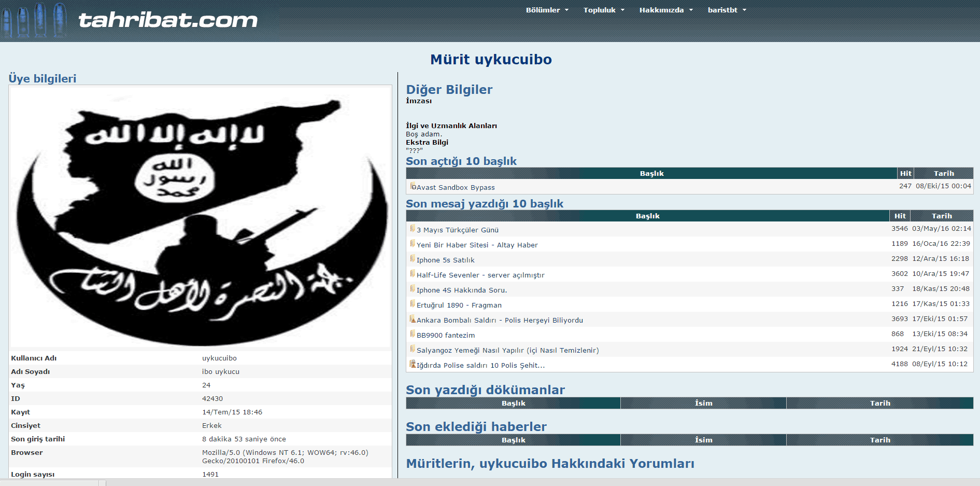Click date 08/Eki/15 00:04 for Avast thread
Viewport: 980px width, 486px height.
(x=943, y=186)
